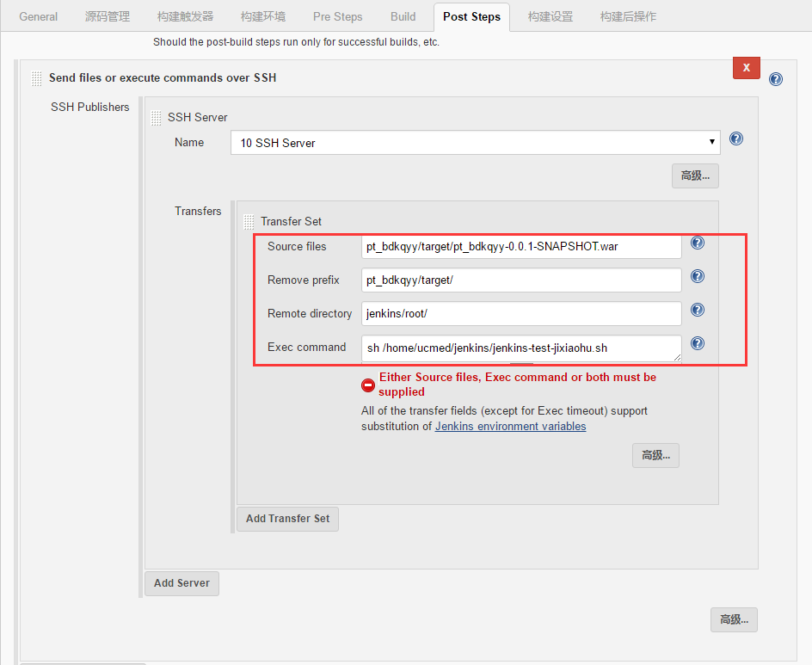Click the 'Send files or execute commands over SSH' heading
This screenshot has width=812, height=665.
(163, 77)
